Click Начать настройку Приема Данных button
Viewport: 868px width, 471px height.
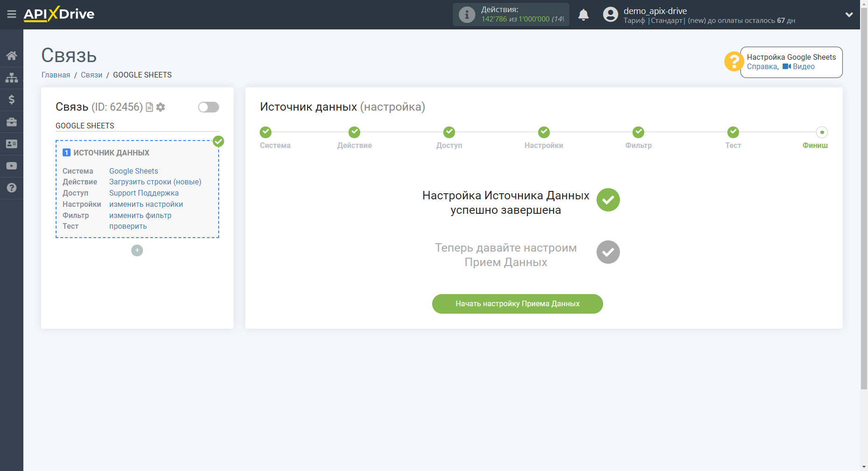(x=518, y=304)
